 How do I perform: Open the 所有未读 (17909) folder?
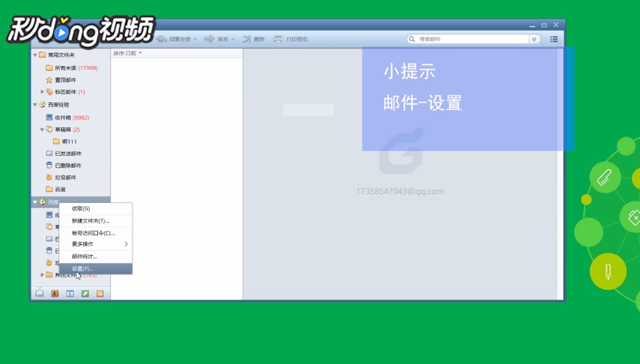pos(72,68)
